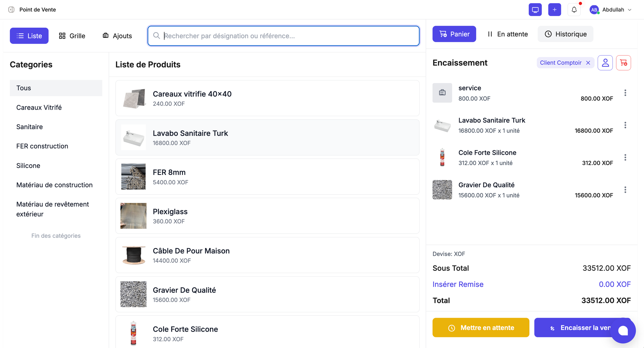The image size is (644, 348).
Task: Open options for Gravier De Qualité cart item
Action: coord(625,190)
